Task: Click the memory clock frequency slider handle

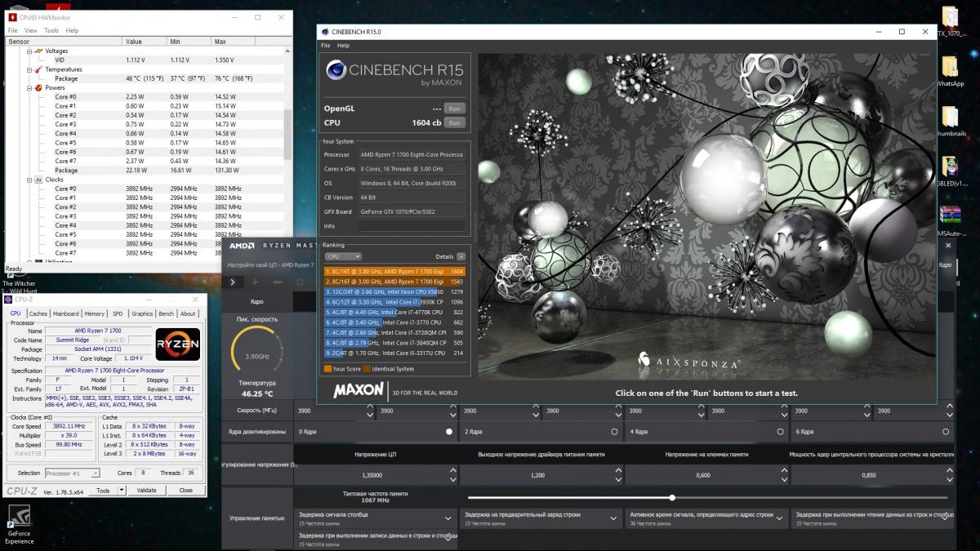Action: point(672,497)
